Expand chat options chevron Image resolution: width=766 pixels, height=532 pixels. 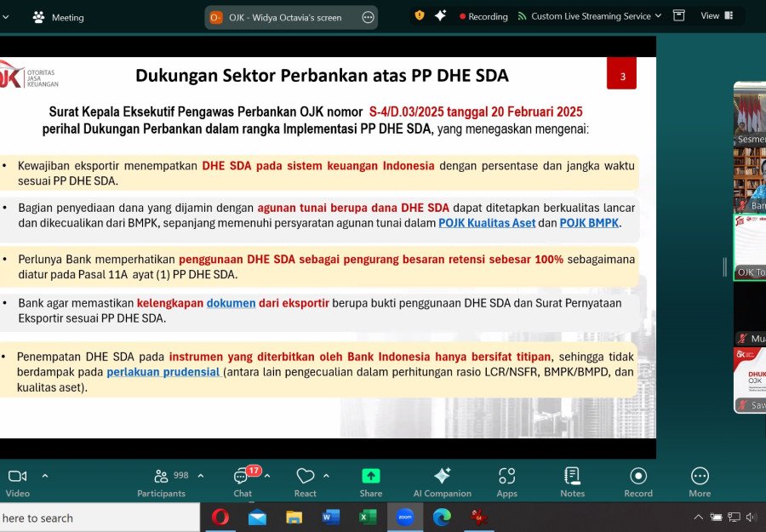(267, 475)
